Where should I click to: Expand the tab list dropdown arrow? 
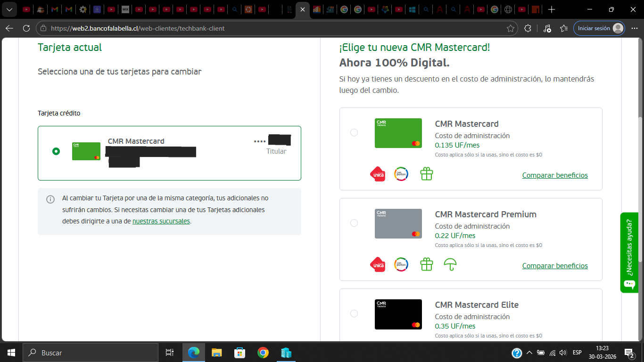pyautogui.click(x=9, y=9)
